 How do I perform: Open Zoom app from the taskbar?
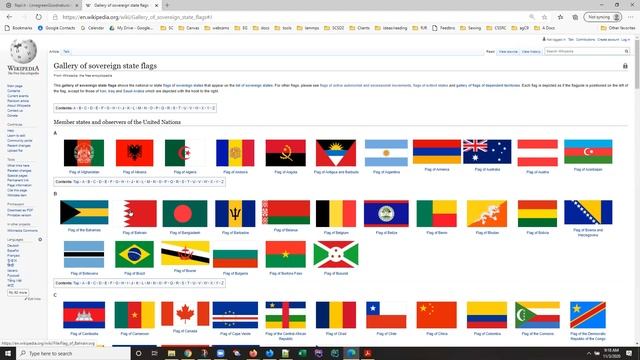coord(220,353)
